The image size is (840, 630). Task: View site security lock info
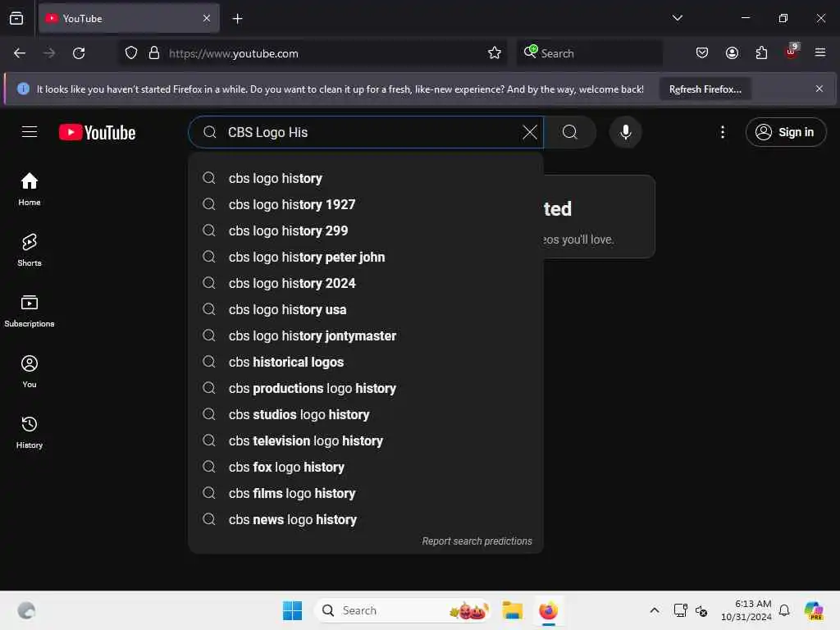(x=154, y=53)
